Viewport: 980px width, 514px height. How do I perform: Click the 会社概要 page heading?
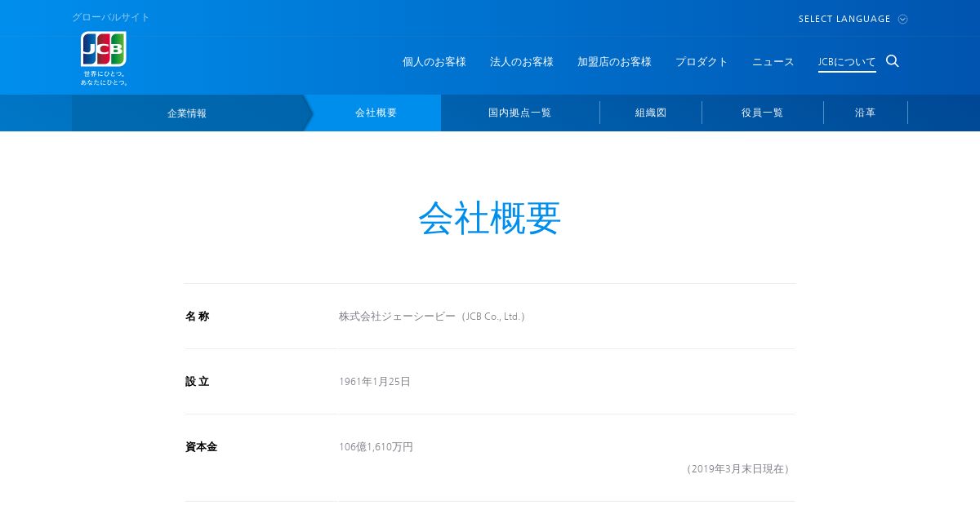(x=490, y=218)
